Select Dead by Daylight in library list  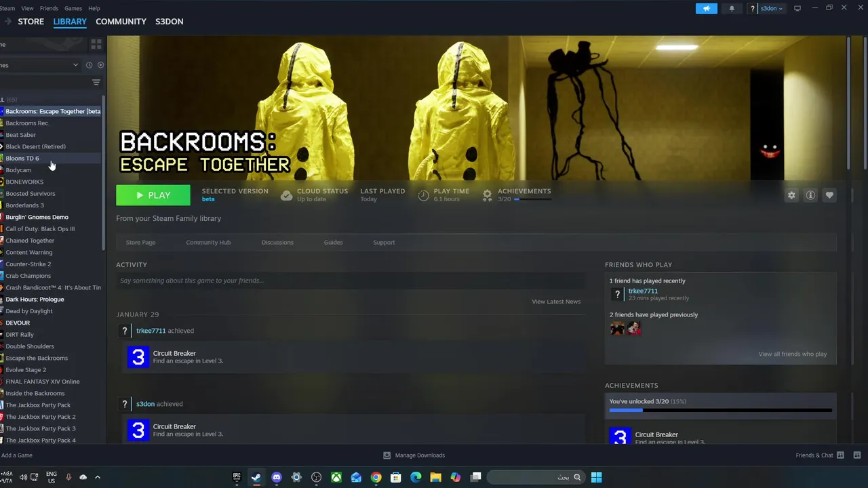pos(29,311)
